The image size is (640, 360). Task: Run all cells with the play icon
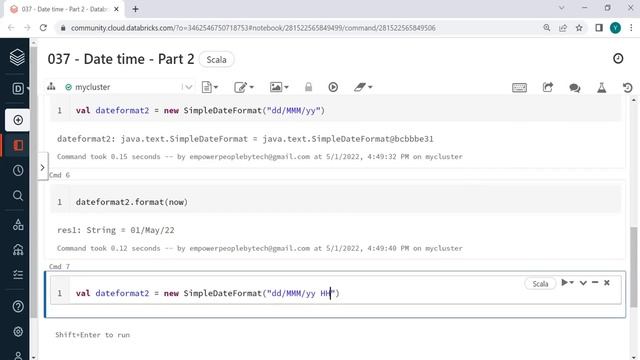pyautogui.click(x=333, y=87)
